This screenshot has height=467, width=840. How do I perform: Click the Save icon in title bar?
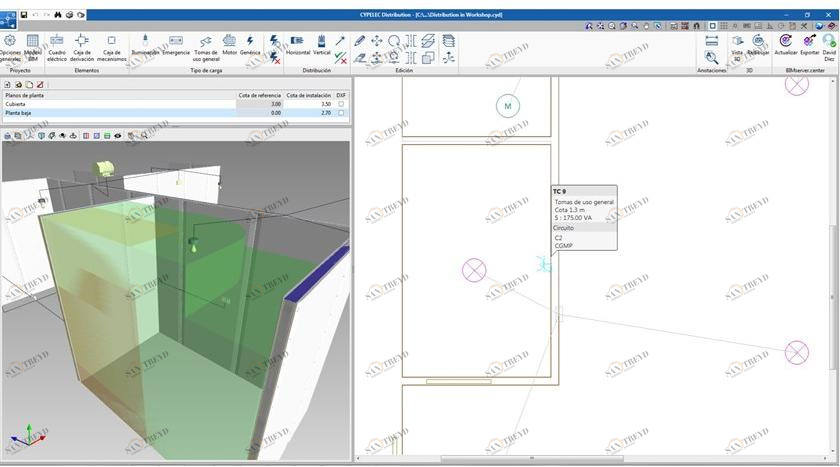(x=24, y=15)
